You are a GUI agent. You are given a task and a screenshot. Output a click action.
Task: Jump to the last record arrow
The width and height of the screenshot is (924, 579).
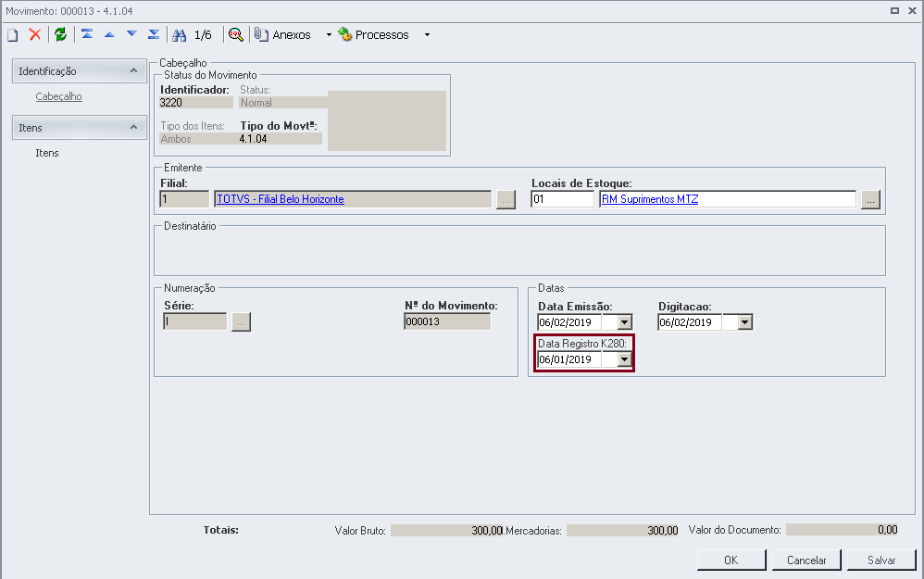pyautogui.click(x=154, y=34)
